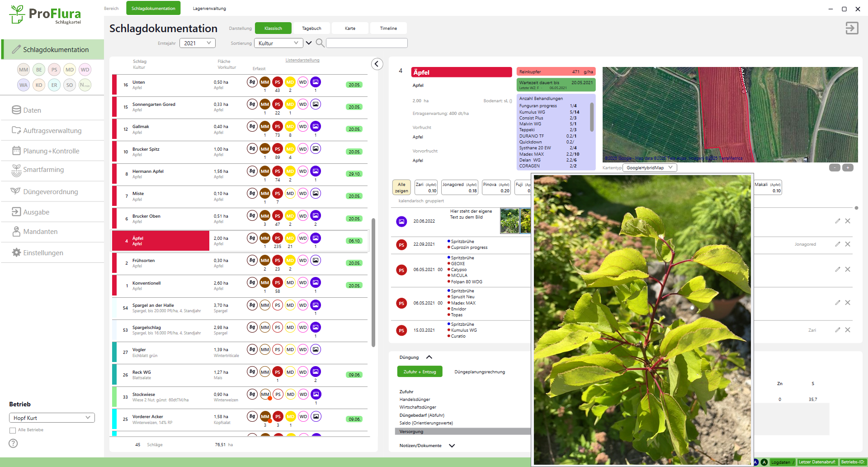Edit the 22.09.2021 entry with the pencil icon

click(837, 244)
